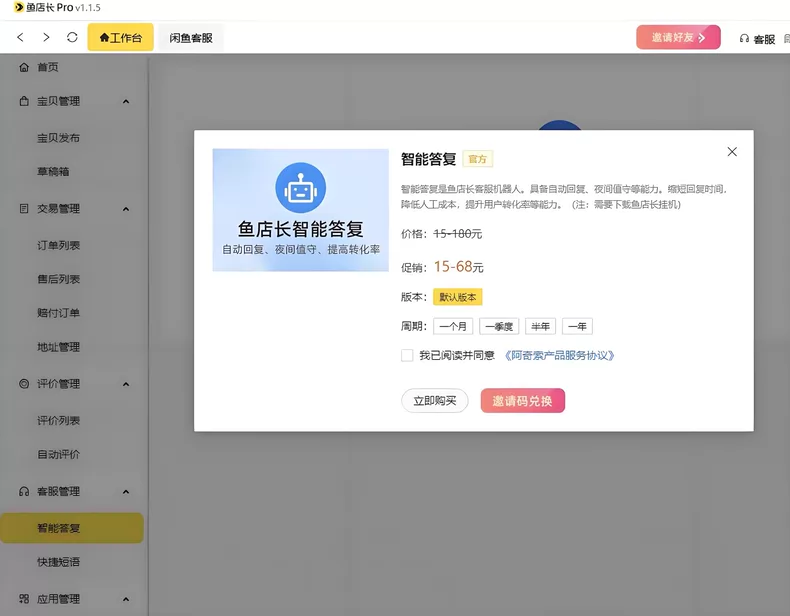This screenshot has width=790, height=616.
Task: Open 售后列表 in sidebar
Action: coord(58,279)
